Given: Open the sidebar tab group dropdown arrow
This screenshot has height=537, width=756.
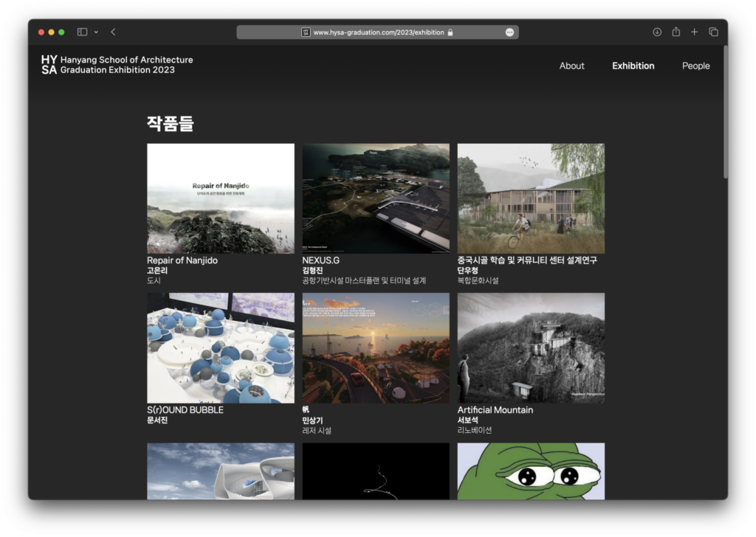Looking at the screenshot, I should 96,32.
